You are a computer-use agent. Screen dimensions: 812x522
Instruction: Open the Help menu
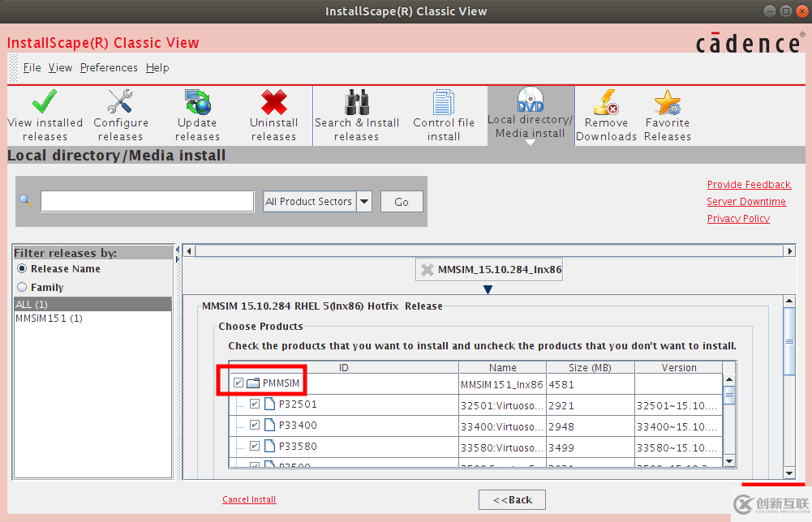point(157,67)
